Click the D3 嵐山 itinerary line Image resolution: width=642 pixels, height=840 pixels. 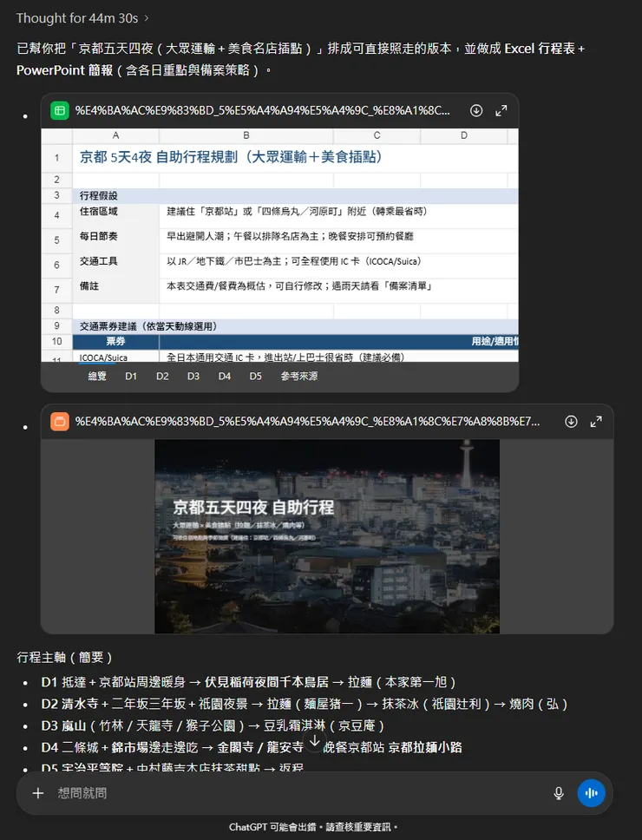point(213,725)
